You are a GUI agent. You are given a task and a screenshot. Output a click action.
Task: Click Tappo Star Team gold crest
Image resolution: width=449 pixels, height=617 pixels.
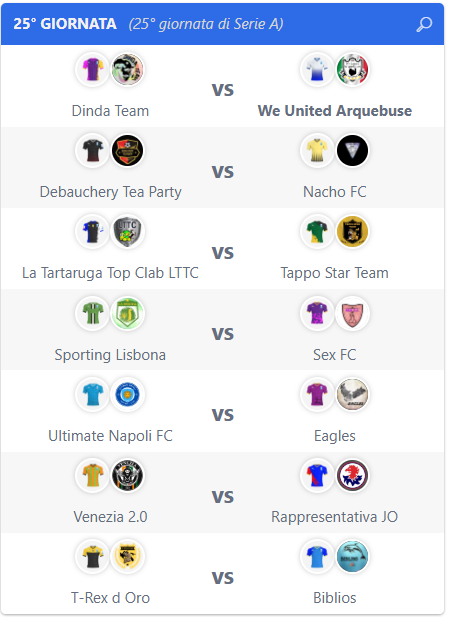352,231
